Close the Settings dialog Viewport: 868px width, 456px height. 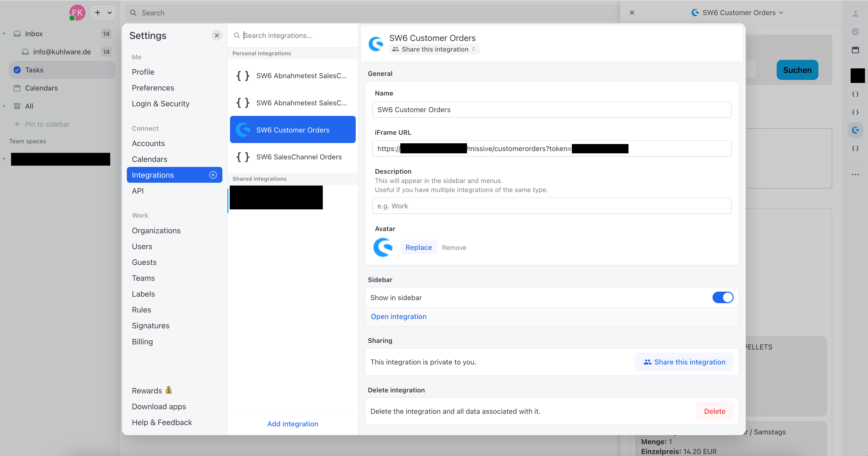point(217,35)
